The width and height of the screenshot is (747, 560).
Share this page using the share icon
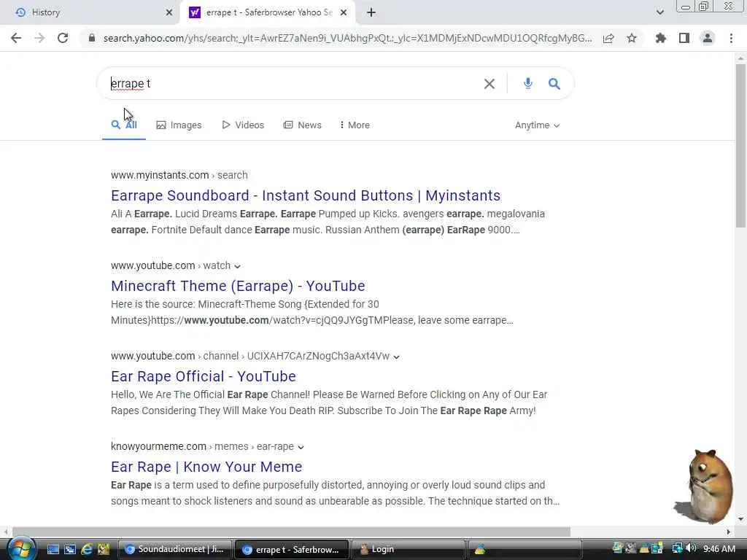[608, 38]
